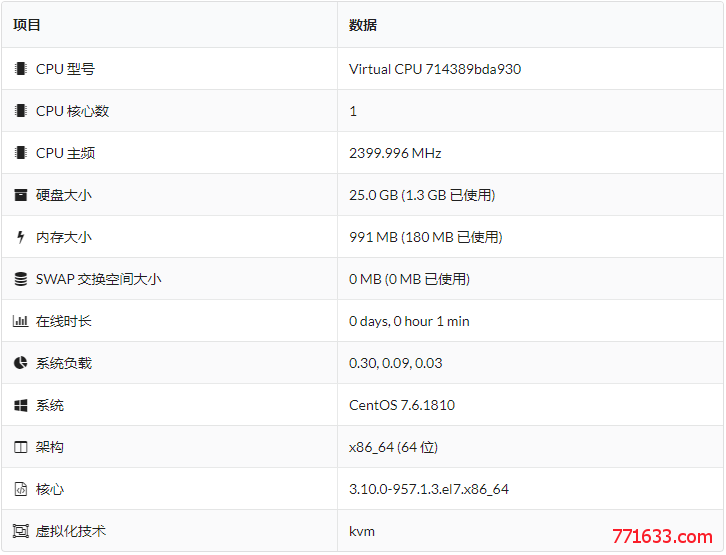Click the x86_64 (64 位) value
The height and width of the screenshot is (555, 726).
(393, 447)
